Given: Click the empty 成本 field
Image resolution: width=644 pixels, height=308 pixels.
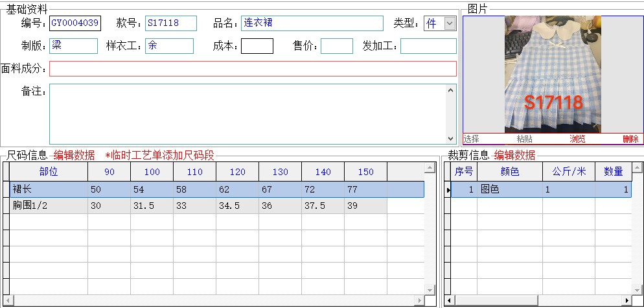Looking at the screenshot, I should coord(257,46).
